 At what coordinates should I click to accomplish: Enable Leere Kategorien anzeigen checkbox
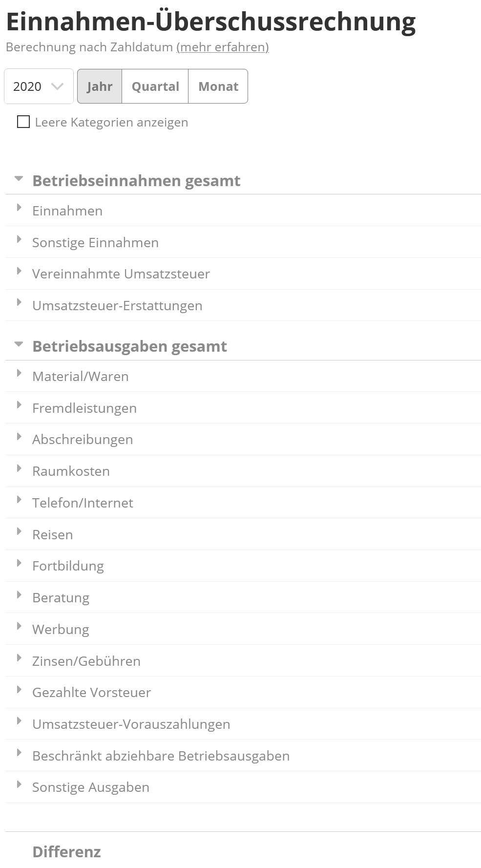coord(23,122)
